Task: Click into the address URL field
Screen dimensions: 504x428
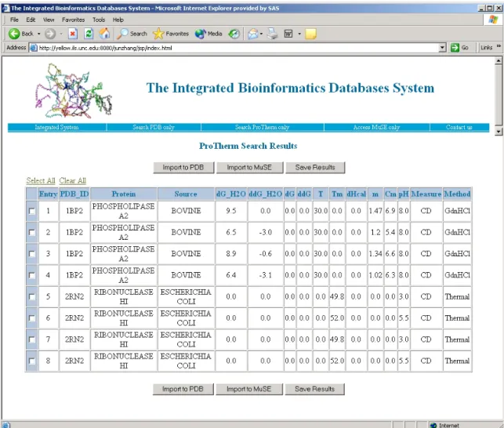Action: tap(237, 48)
